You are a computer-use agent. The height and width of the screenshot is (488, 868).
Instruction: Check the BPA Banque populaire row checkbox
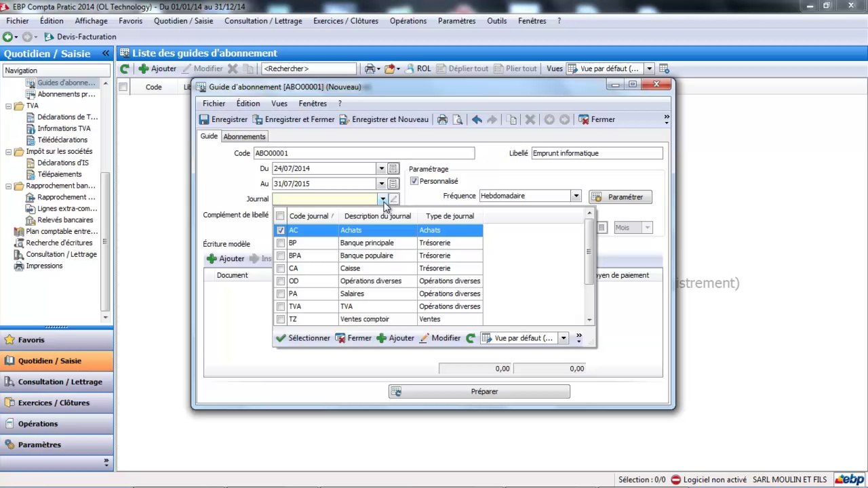coord(281,256)
